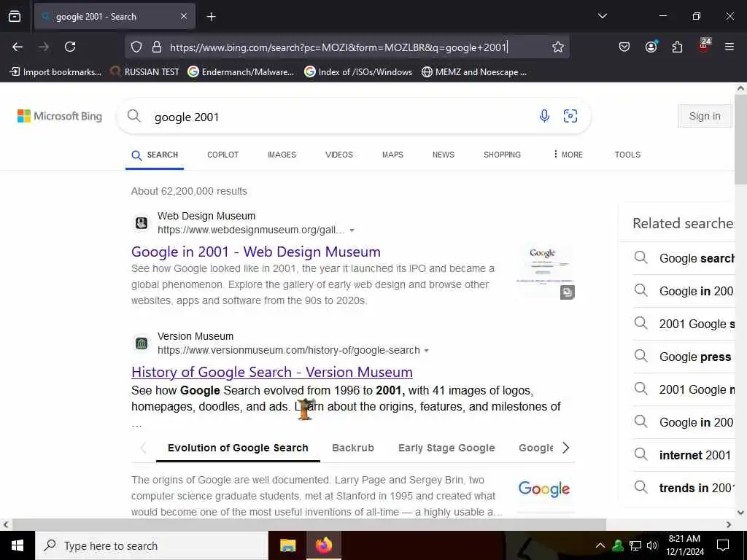Click the Firefox taskbar icon
Screen dimensions: 747x560
pos(323,545)
